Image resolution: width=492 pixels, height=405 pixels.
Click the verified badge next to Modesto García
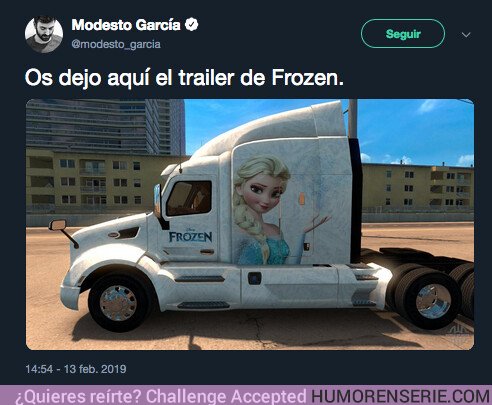pos(191,25)
